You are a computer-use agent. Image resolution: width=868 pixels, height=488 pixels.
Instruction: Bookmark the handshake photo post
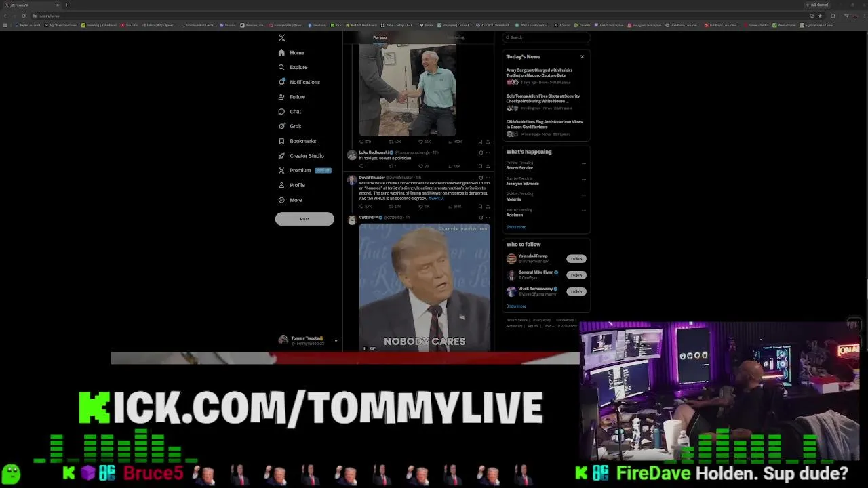coord(480,142)
